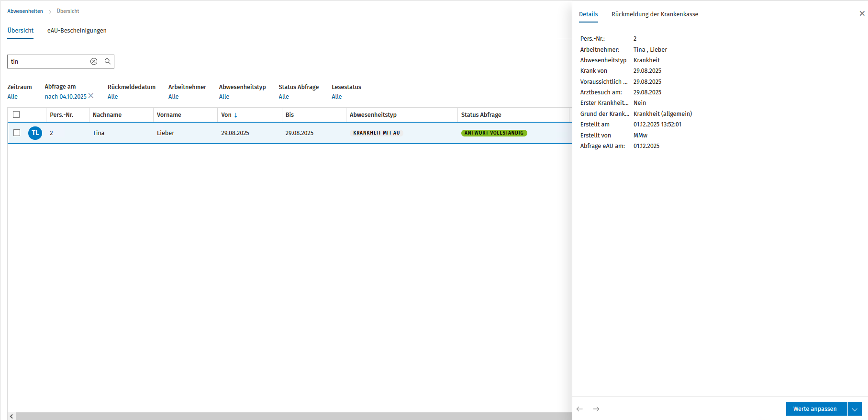
Task: Open Rückmeldung der Krankenkasse tab
Action: pos(655,14)
